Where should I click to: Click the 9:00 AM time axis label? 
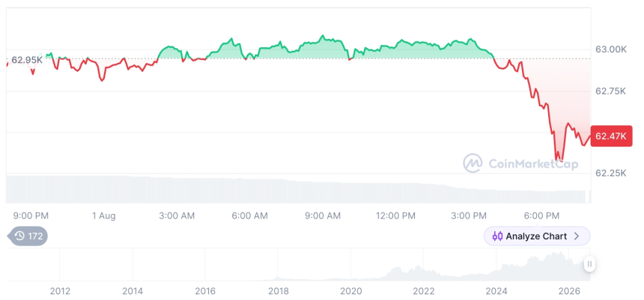(x=323, y=215)
